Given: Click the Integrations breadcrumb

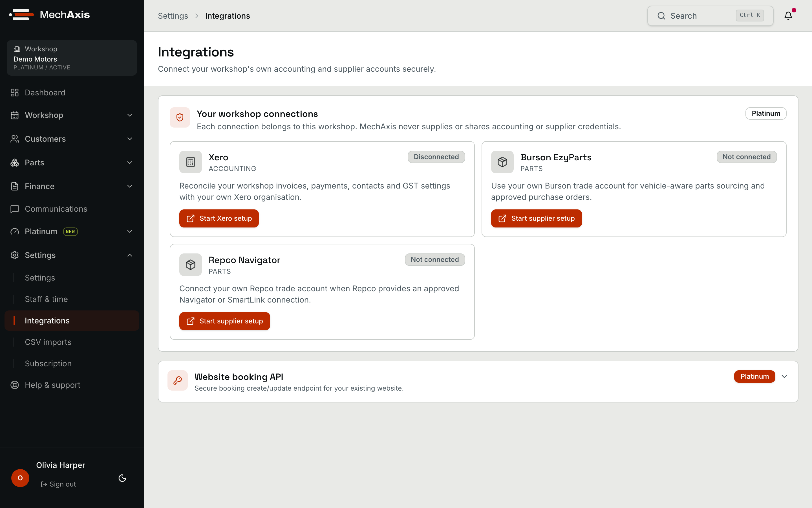Looking at the screenshot, I should click(x=228, y=16).
